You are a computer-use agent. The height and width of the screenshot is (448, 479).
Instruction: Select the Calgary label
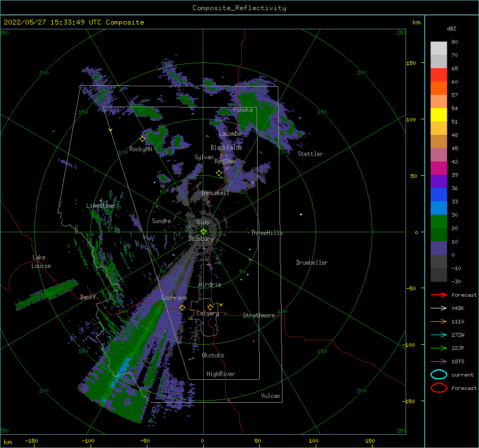tap(208, 313)
